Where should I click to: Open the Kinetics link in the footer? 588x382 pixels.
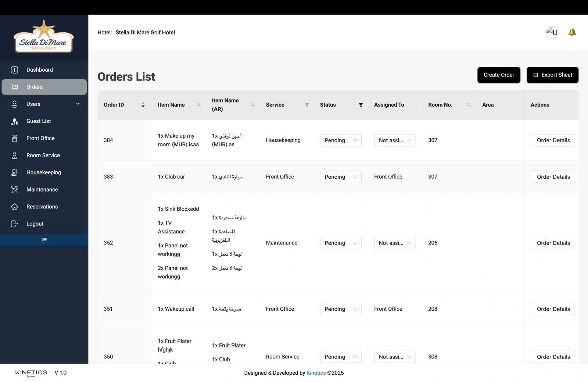pos(316,373)
